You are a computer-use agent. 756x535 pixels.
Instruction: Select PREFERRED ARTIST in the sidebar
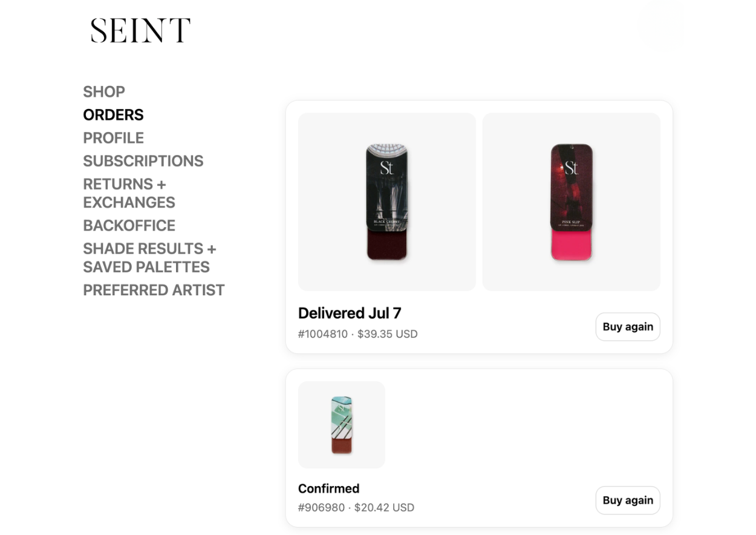pos(154,290)
